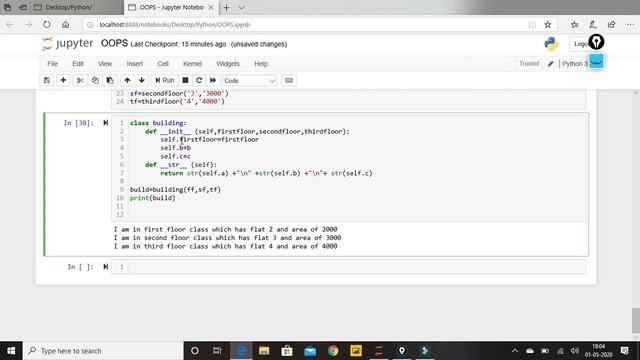The width and height of the screenshot is (640, 360).
Task: Restart kernel and run all icon
Action: coord(213,80)
